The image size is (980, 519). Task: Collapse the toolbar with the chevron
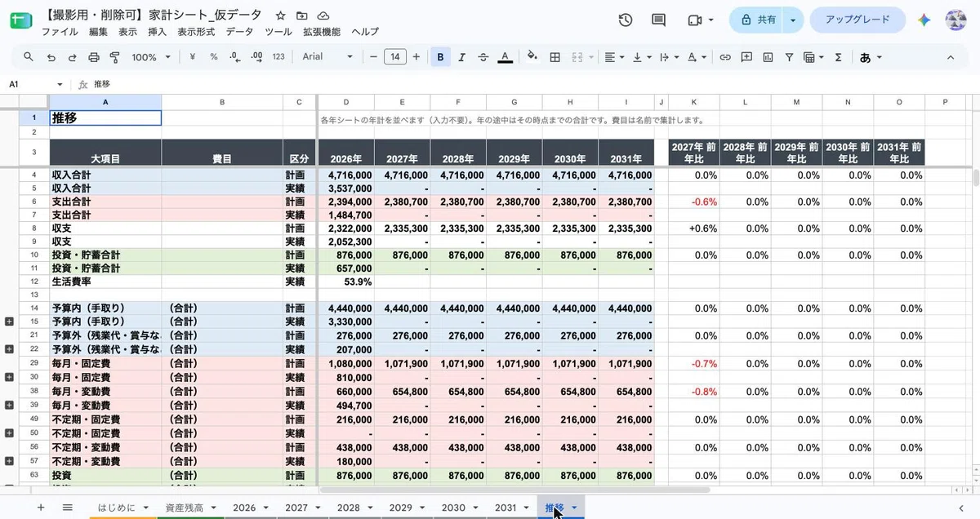tap(951, 57)
